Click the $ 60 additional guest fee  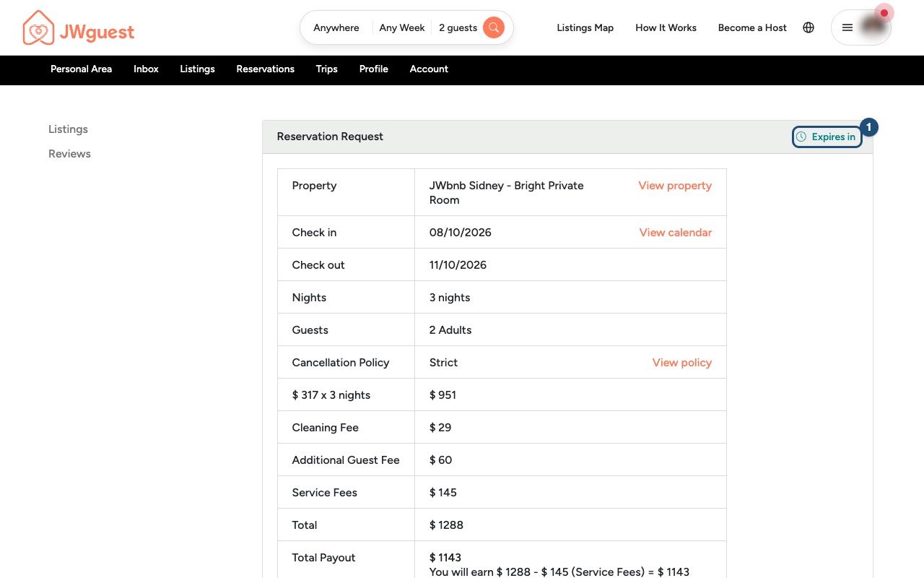point(441,460)
